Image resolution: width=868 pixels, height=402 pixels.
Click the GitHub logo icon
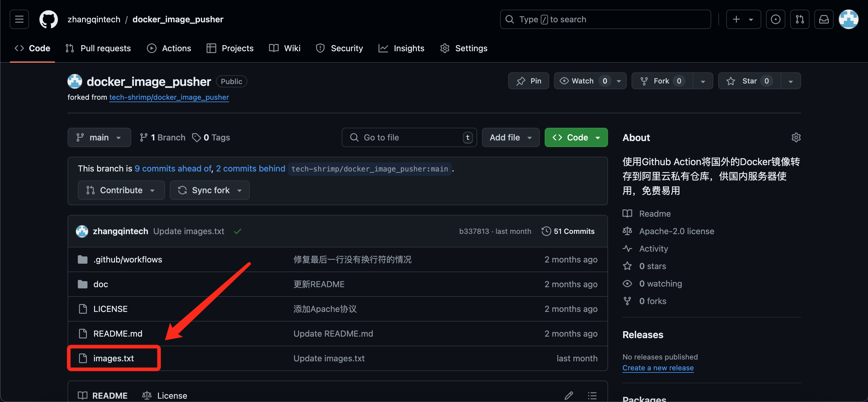coord(49,19)
